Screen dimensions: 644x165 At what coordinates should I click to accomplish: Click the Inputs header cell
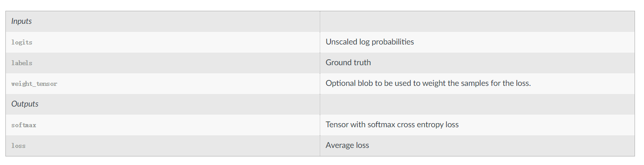[163, 21]
